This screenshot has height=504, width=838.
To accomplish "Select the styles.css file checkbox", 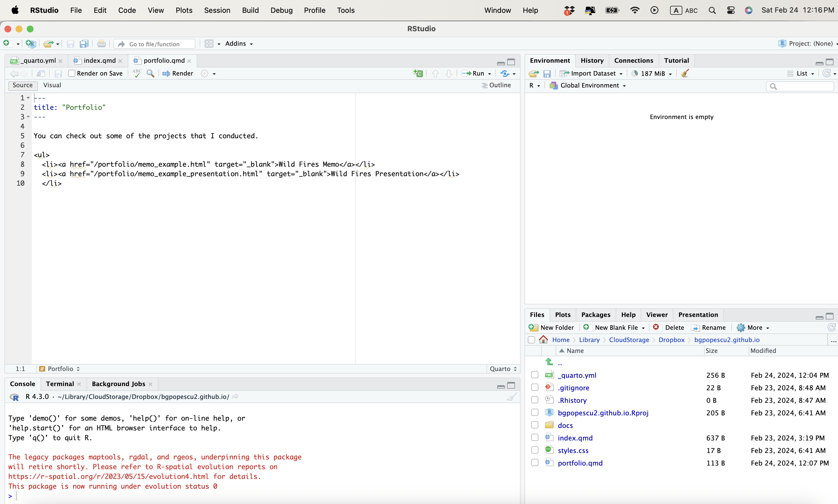I will pyautogui.click(x=534, y=450).
